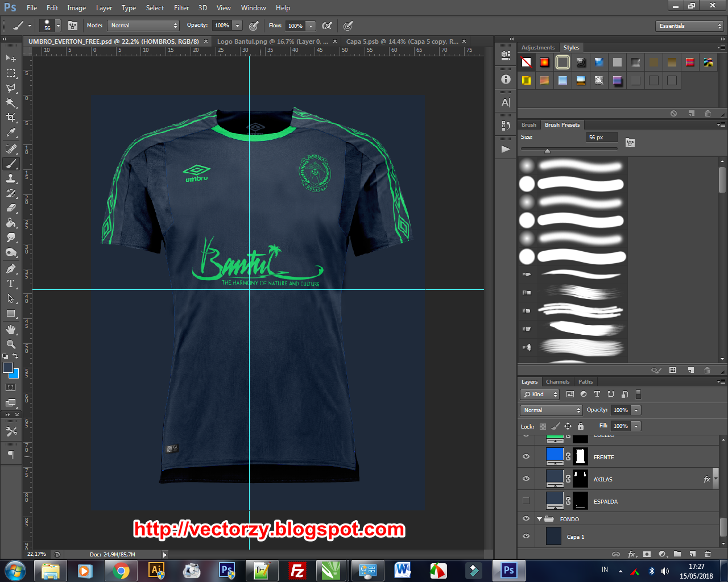The height and width of the screenshot is (582, 728).
Task: Open the Filter menu
Action: pyautogui.click(x=181, y=8)
